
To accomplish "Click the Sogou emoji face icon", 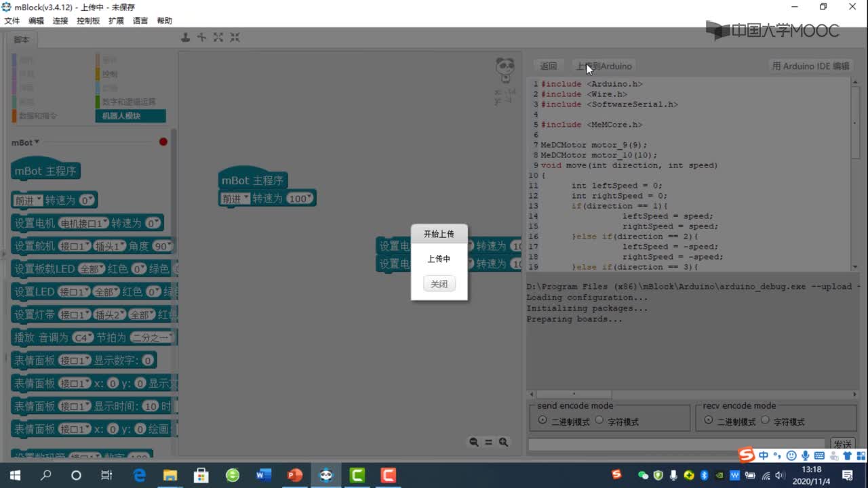I will tap(791, 455).
